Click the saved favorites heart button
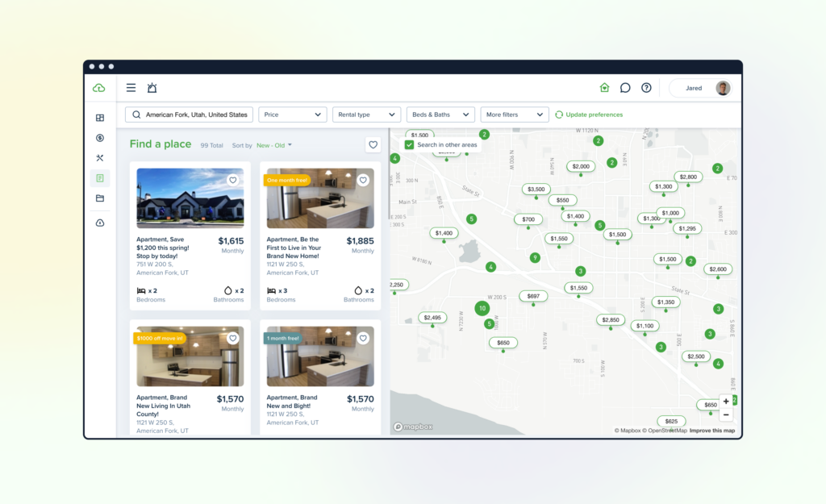 coord(373,145)
